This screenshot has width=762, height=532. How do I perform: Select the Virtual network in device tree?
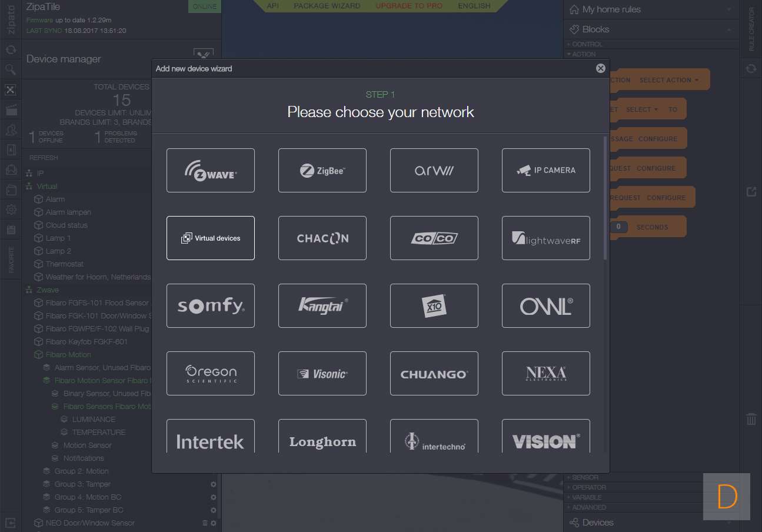click(47, 187)
